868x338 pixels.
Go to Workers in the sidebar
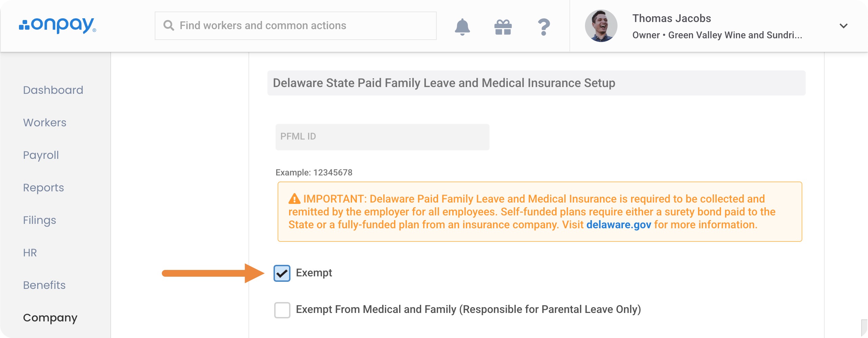pyautogui.click(x=44, y=123)
